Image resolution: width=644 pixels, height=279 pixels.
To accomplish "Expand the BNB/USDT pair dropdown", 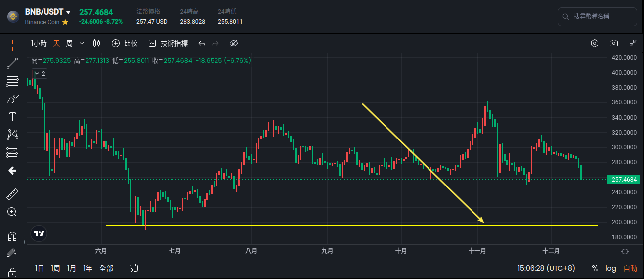I will [68, 12].
